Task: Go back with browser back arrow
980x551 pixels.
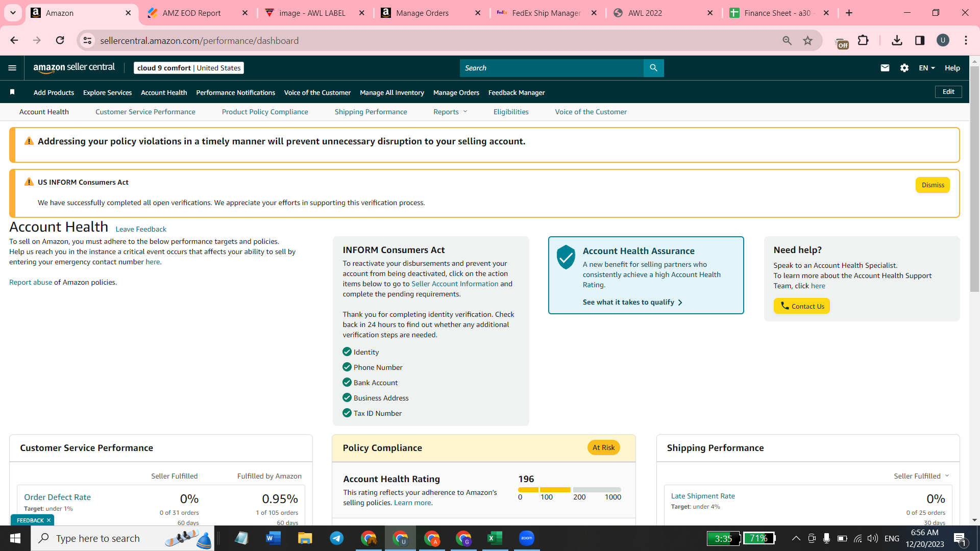Action: (x=14, y=40)
